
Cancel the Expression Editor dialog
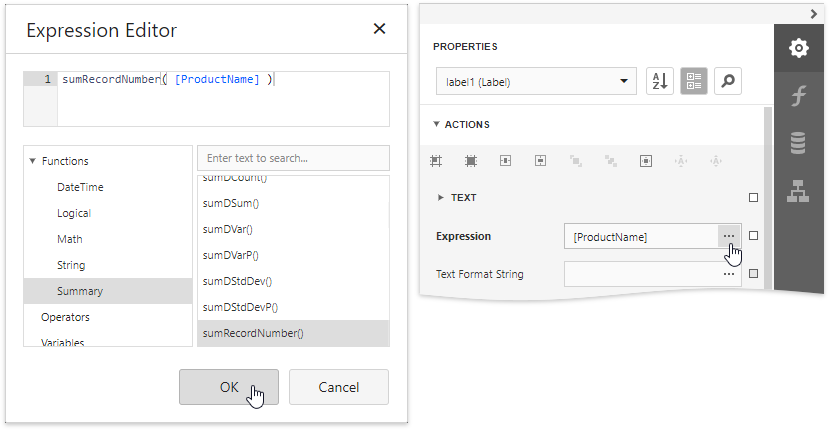338,387
